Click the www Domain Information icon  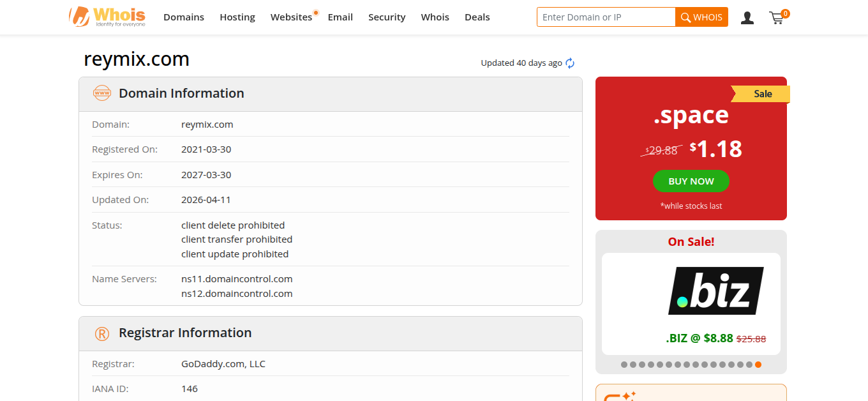[102, 93]
